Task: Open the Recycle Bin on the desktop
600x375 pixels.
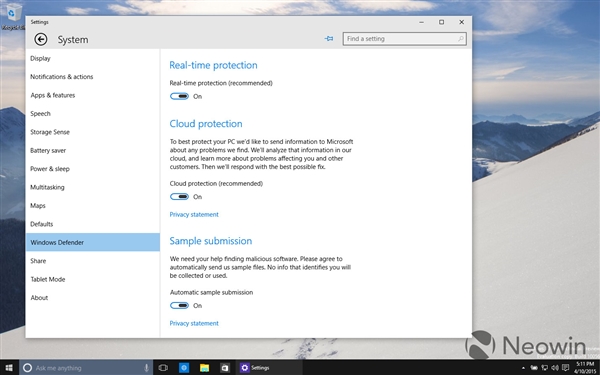Action: point(13,16)
